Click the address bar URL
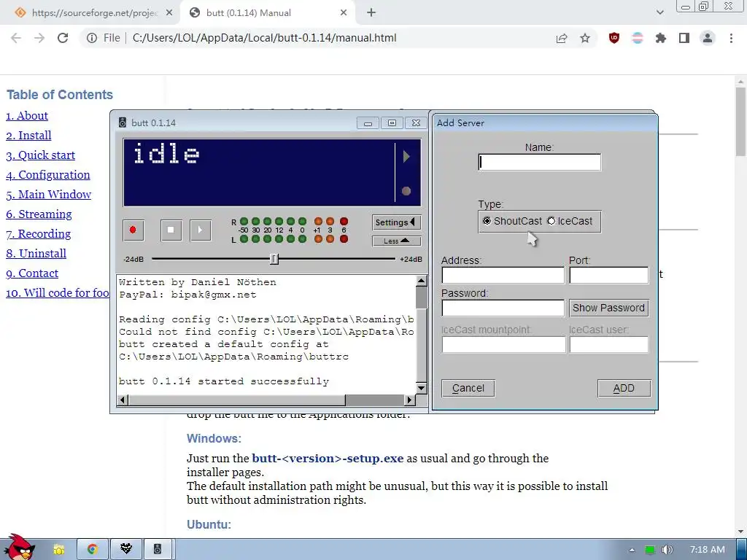The width and height of the screenshot is (747, 560). pos(264,38)
